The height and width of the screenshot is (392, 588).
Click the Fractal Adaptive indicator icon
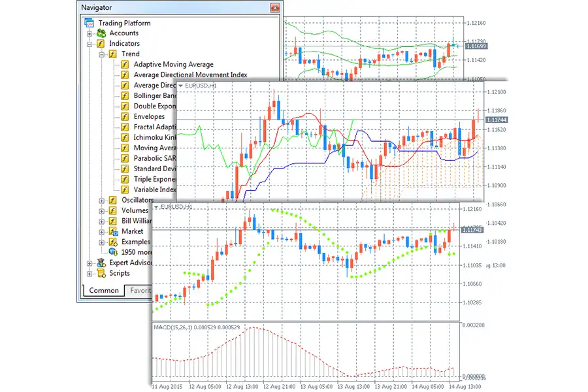point(125,127)
